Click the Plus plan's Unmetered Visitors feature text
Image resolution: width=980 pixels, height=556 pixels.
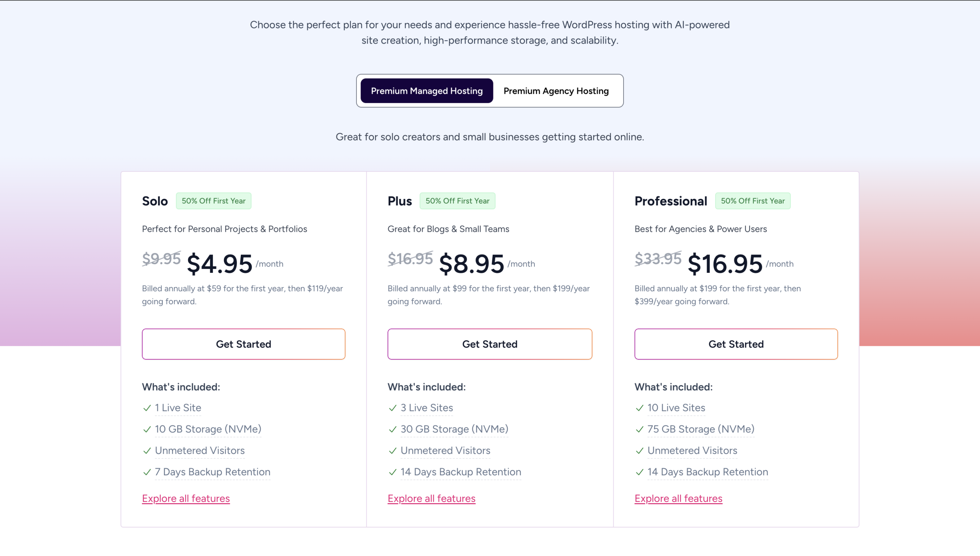click(x=445, y=450)
